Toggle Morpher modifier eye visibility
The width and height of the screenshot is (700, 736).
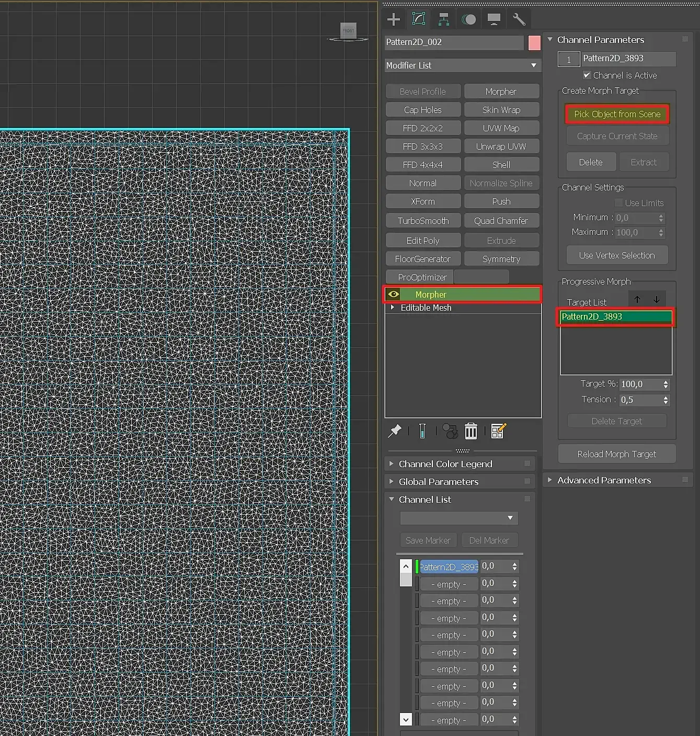[x=394, y=295]
